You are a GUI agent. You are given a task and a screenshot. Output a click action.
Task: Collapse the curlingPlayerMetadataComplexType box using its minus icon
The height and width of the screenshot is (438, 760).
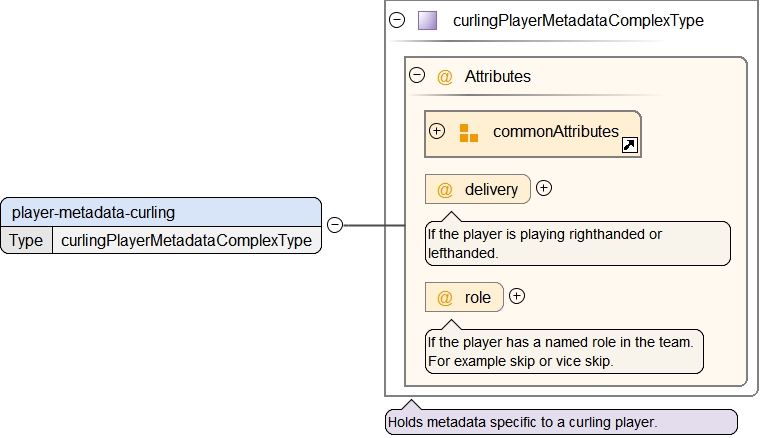click(x=397, y=20)
